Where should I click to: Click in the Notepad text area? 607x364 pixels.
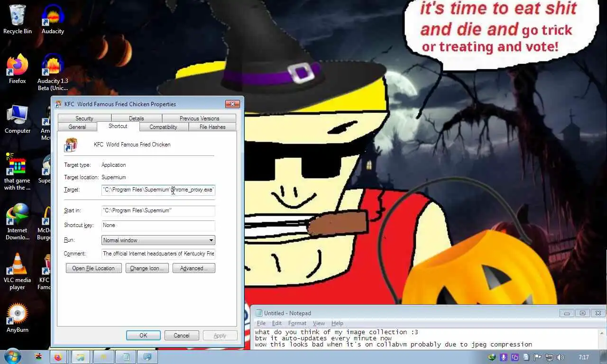426,338
